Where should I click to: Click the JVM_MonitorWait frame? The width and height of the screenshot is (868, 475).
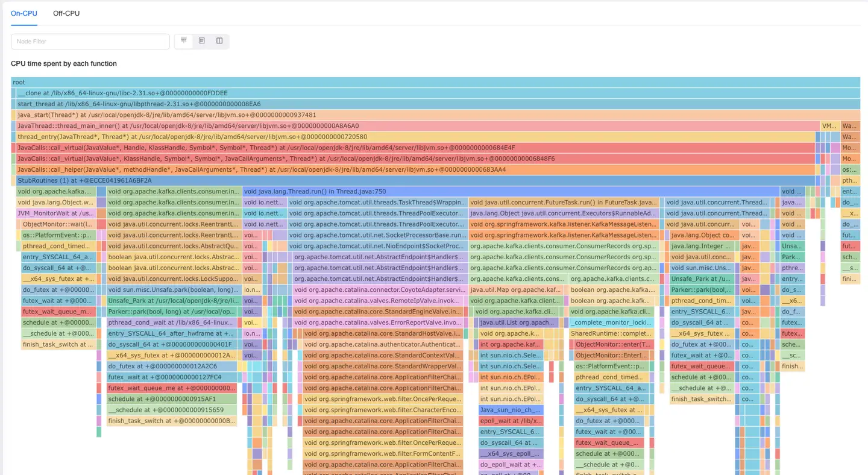(x=55, y=213)
